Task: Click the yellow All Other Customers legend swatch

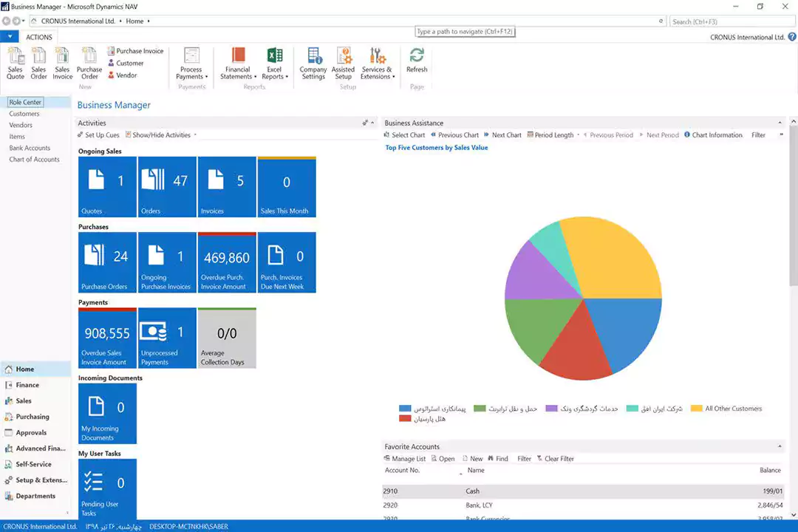Action: (x=697, y=409)
